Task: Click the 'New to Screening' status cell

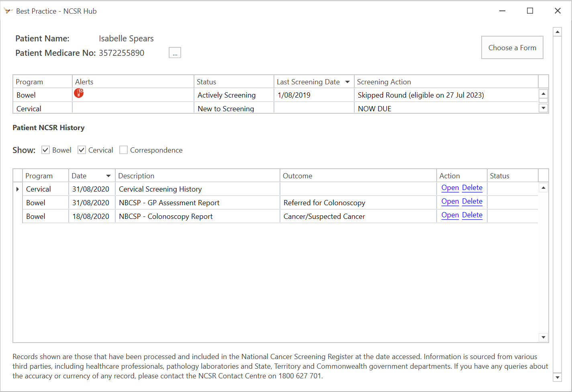Action: coord(234,108)
